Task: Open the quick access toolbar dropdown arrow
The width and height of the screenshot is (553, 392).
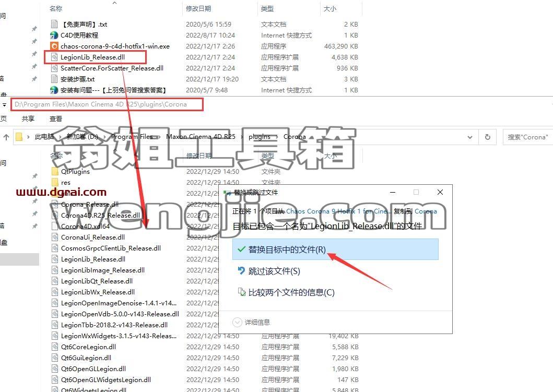Action: tap(4, 105)
